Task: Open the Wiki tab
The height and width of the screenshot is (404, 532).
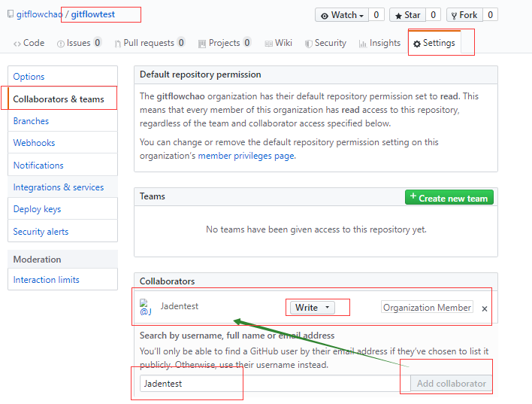Action: [279, 43]
